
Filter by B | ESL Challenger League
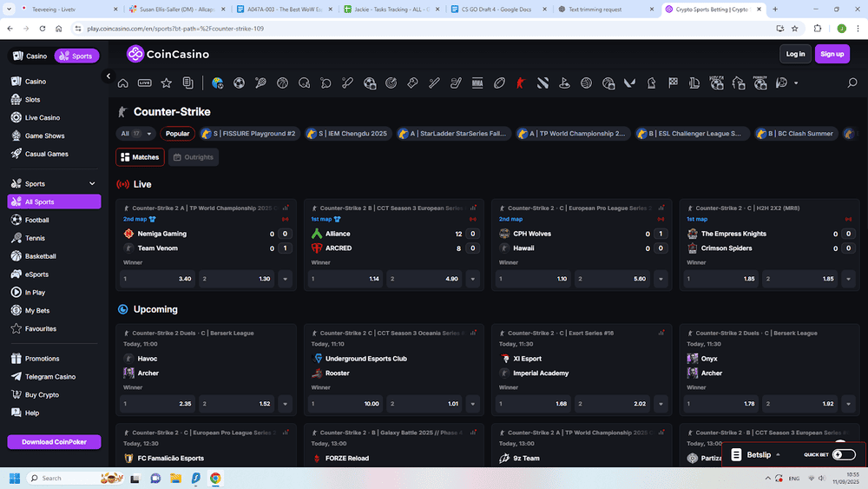coord(692,134)
